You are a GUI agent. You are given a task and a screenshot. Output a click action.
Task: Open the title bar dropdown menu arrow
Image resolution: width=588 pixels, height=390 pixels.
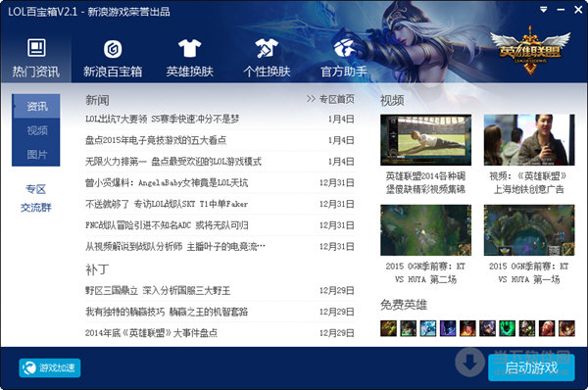[x=543, y=10]
